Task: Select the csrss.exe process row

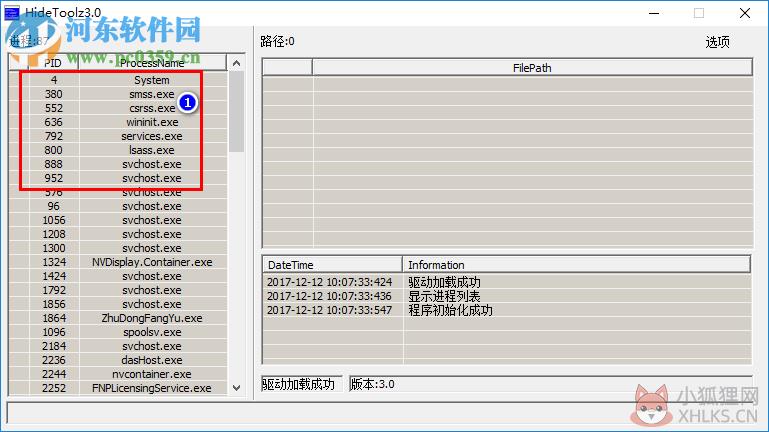Action: pos(118,108)
